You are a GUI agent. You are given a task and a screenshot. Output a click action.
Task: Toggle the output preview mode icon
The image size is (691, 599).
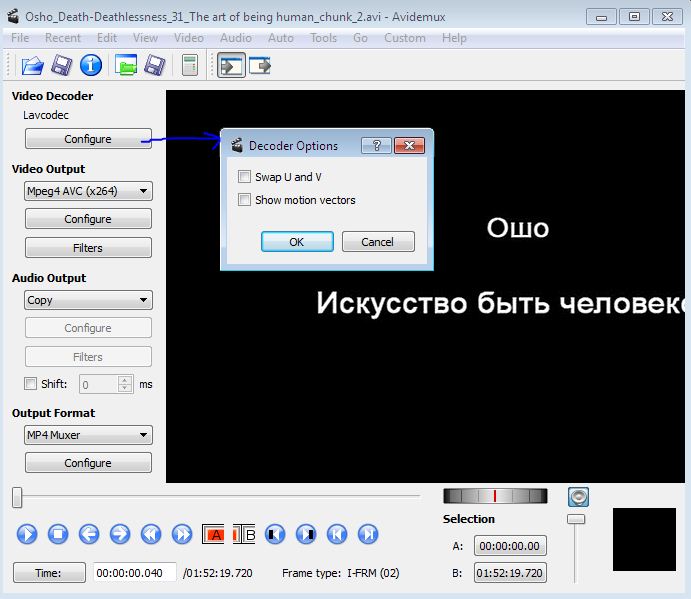tap(260, 66)
